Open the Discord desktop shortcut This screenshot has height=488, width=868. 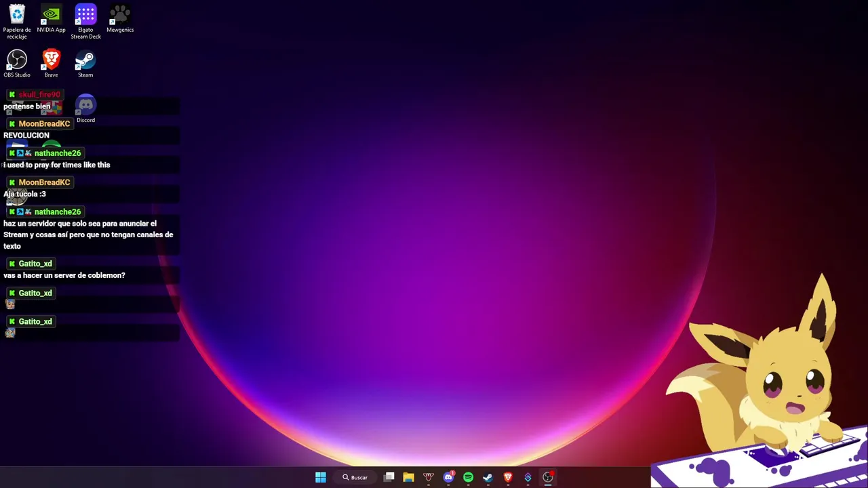click(85, 109)
